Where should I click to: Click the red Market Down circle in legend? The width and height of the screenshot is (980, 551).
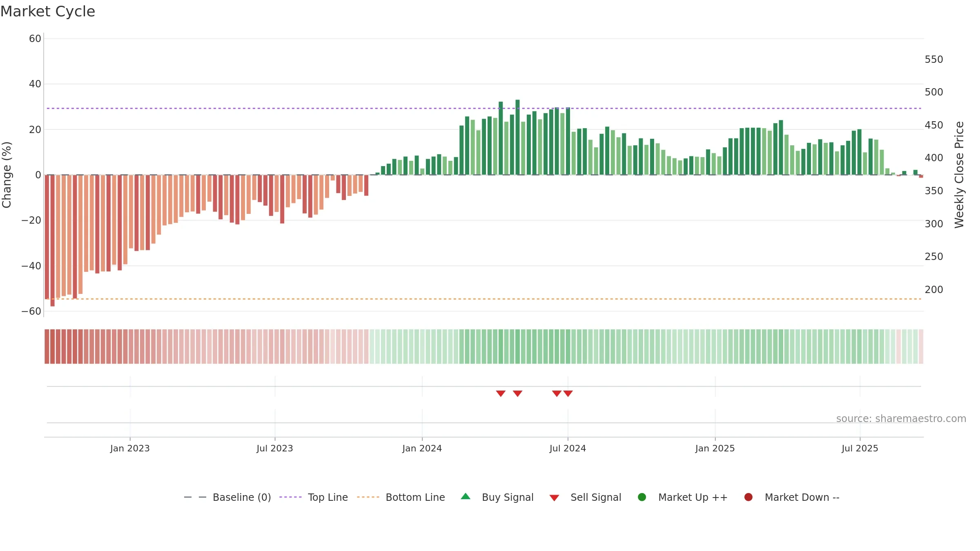[x=748, y=497]
